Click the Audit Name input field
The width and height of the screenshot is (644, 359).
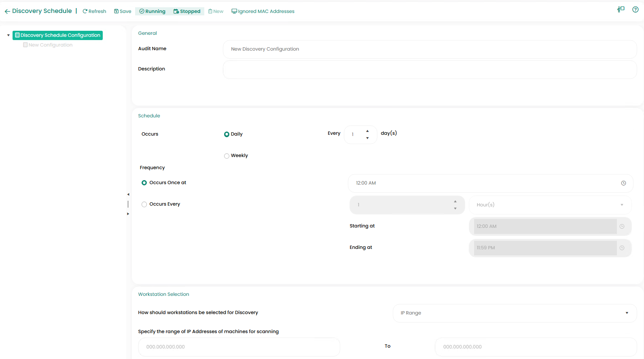(x=430, y=49)
